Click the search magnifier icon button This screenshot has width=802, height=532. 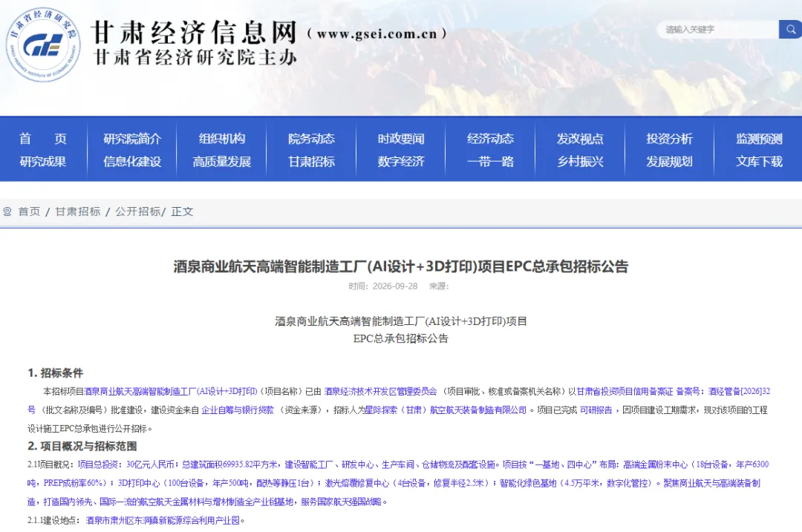pyautogui.click(x=790, y=30)
